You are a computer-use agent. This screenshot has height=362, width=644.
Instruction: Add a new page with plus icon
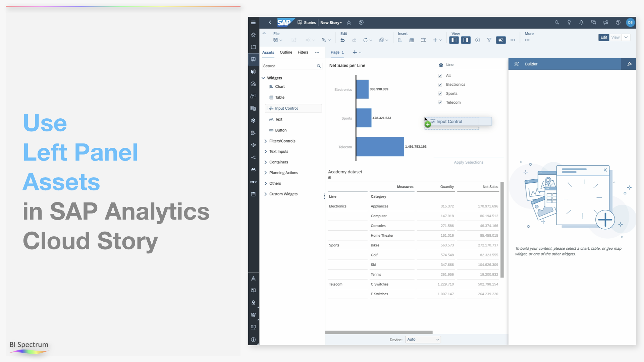tap(355, 52)
